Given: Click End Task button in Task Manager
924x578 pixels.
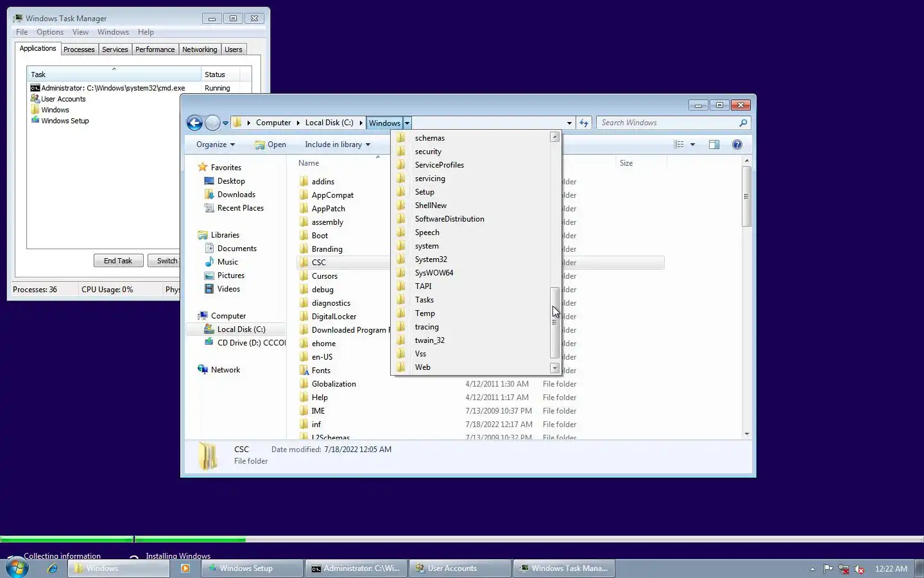Looking at the screenshot, I should 118,261.
